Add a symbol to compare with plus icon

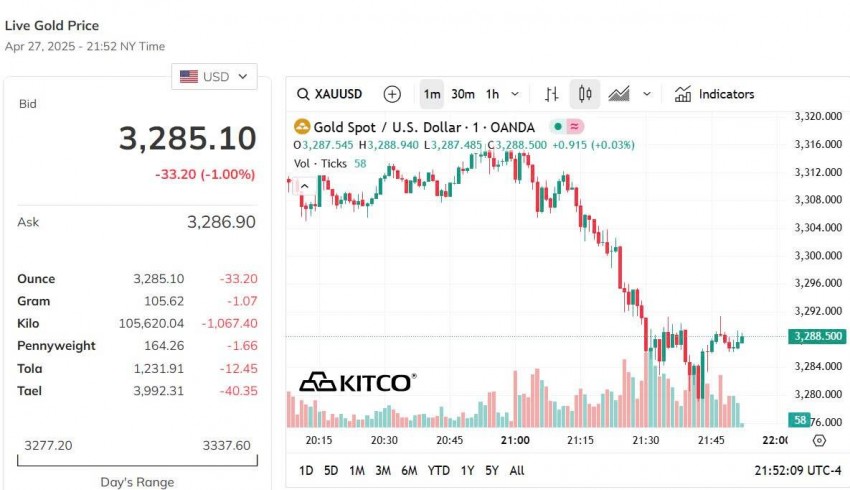(x=392, y=94)
